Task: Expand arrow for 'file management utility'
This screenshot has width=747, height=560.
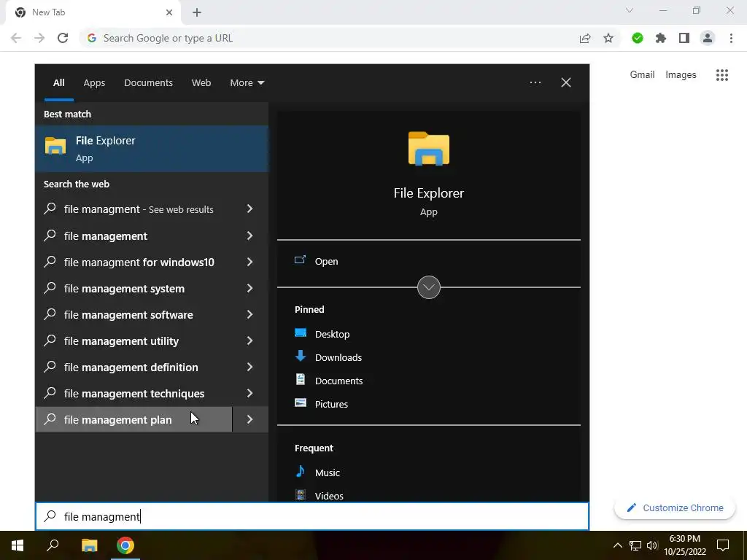Action: coord(250,341)
